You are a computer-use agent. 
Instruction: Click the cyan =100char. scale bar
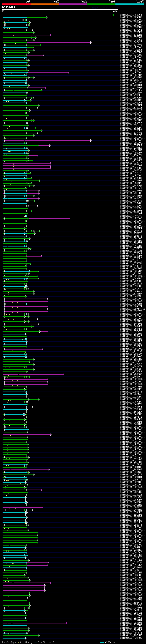pyautogui.click(x=102, y=642)
